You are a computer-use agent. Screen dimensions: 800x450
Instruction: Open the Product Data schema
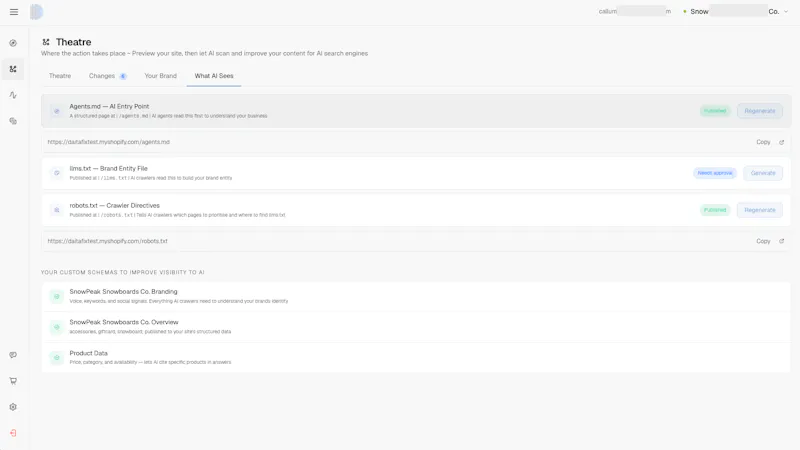click(416, 357)
